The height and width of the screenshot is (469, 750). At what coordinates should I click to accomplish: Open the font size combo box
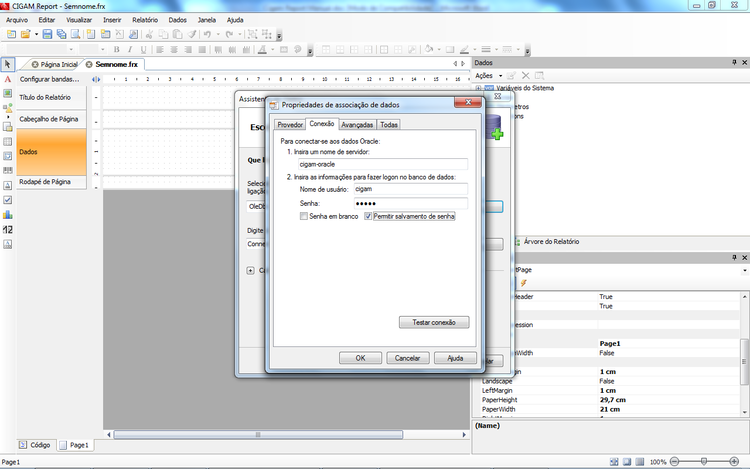pos(92,49)
